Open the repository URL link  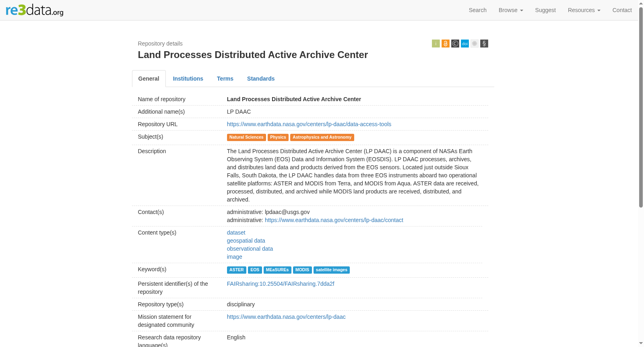tap(309, 124)
